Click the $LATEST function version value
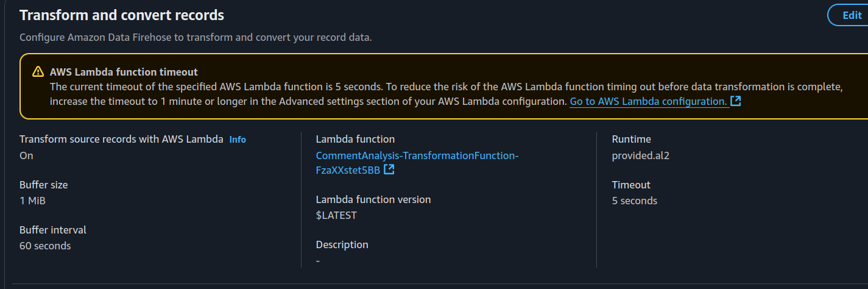 point(336,215)
